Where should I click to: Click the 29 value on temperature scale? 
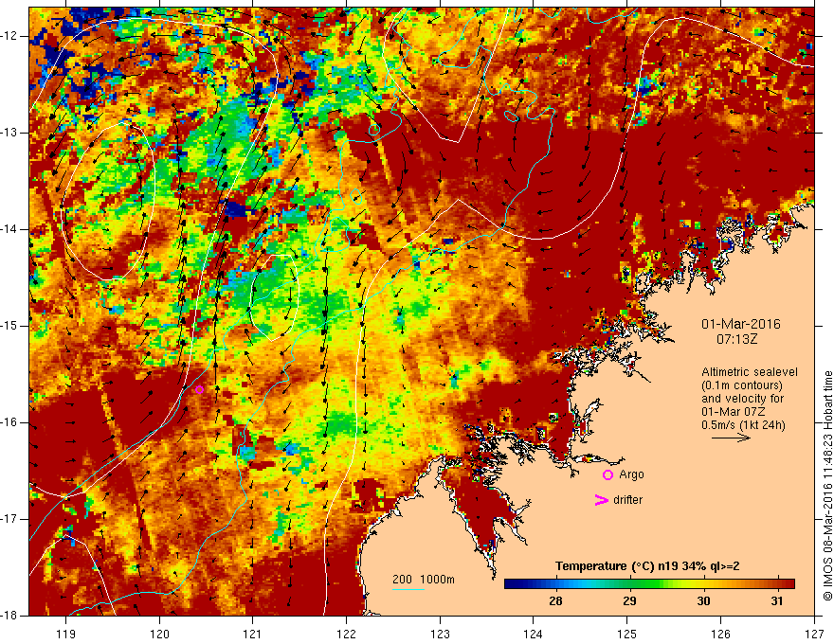629,601
